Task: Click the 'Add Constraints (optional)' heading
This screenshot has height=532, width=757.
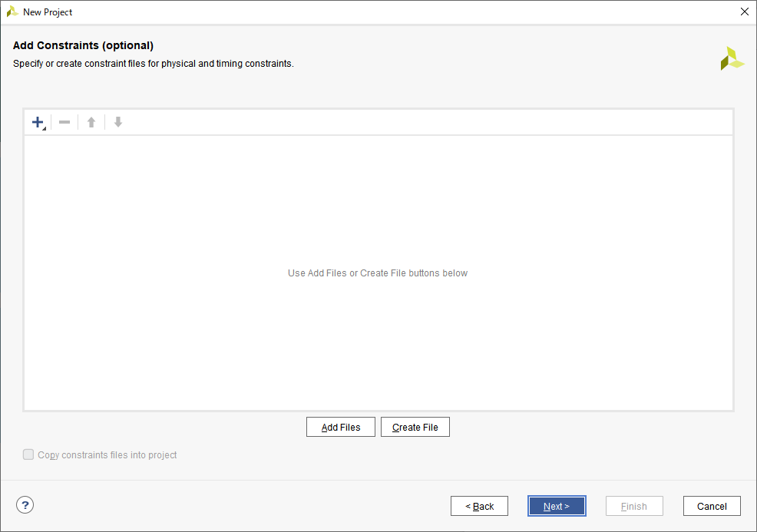Action: pyautogui.click(x=84, y=45)
